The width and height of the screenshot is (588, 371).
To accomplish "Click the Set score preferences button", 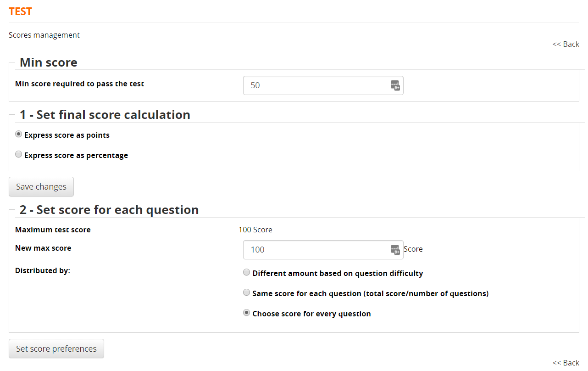I will (x=56, y=349).
